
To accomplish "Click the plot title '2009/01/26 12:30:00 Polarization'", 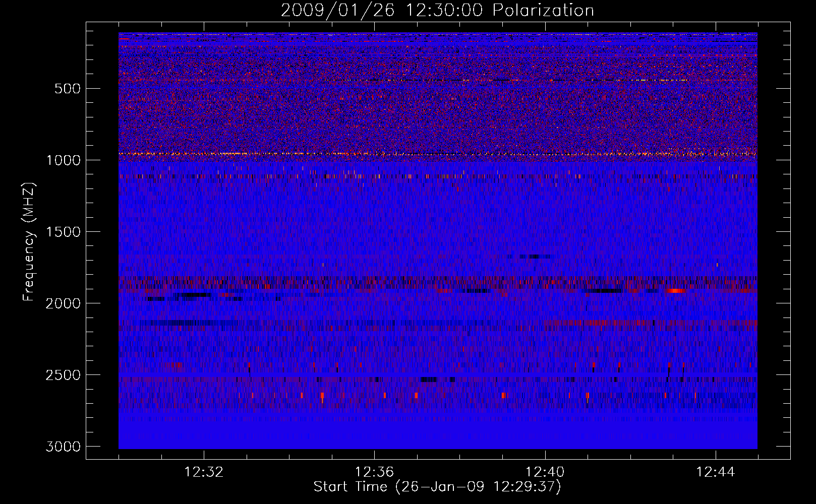I will [x=437, y=11].
